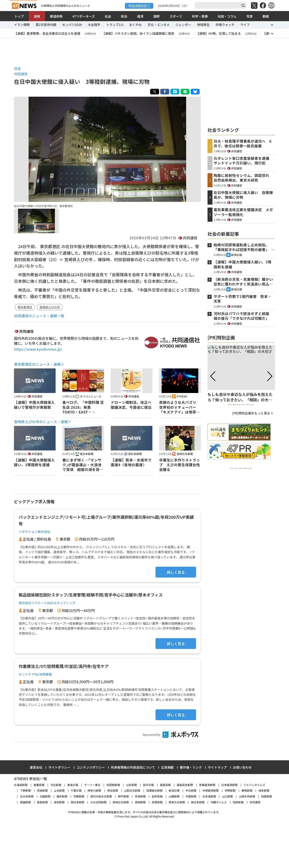Open the 地域再生大賞 banner
Viewport: 289px width, 868px height.
point(239,432)
